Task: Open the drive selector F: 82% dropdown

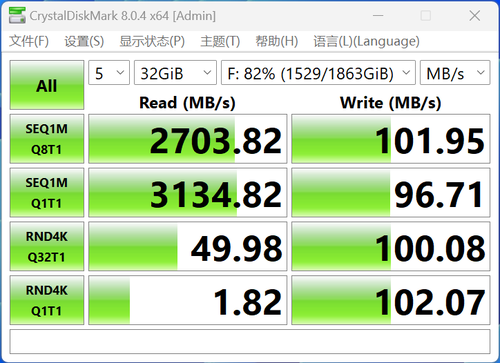Action: [318, 73]
